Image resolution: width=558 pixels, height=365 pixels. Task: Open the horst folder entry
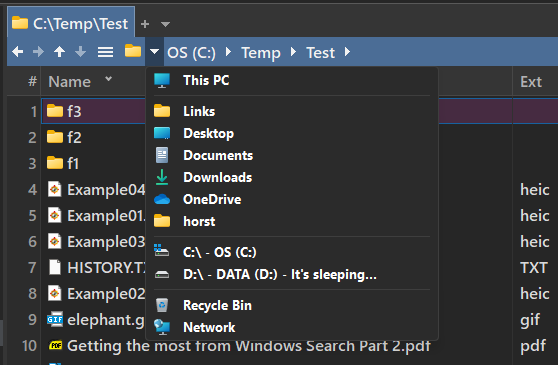click(x=292, y=221)
